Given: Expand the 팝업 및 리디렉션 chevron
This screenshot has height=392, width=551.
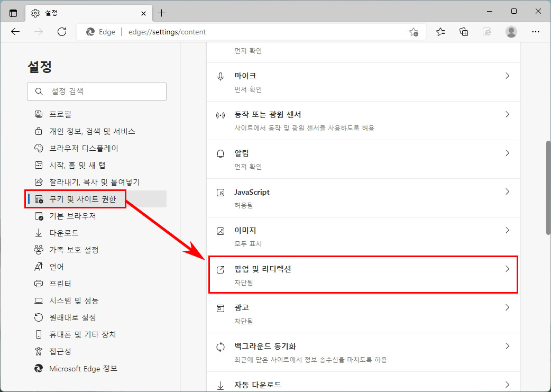Looking at the screenshot, I should pyautogui.click(x=507, y=269).
